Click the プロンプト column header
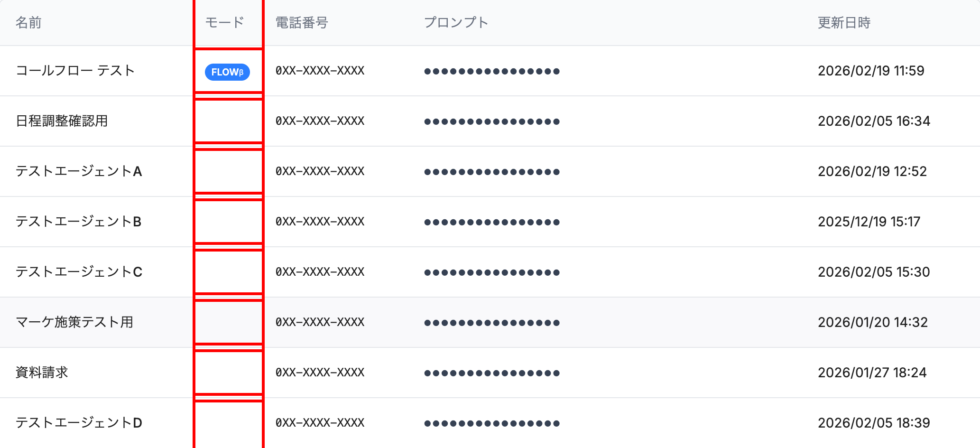 [456, 23]
